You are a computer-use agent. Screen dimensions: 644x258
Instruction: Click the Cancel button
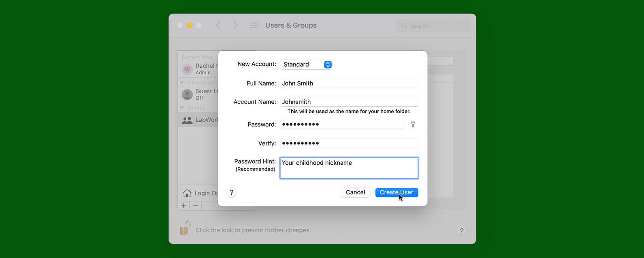pos(356,192)
